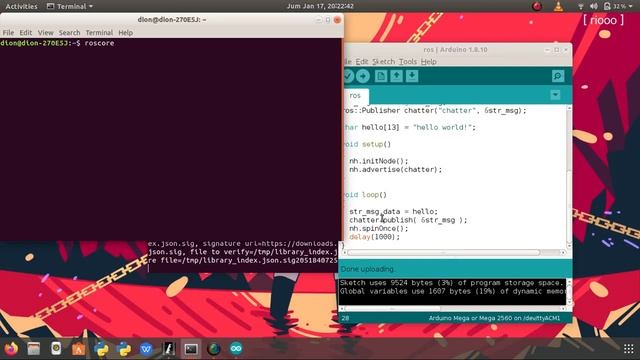Click the Wi-Fi network tray icon
The width and height of the screenshot is (640, 360).
click(x=580, y=6)
